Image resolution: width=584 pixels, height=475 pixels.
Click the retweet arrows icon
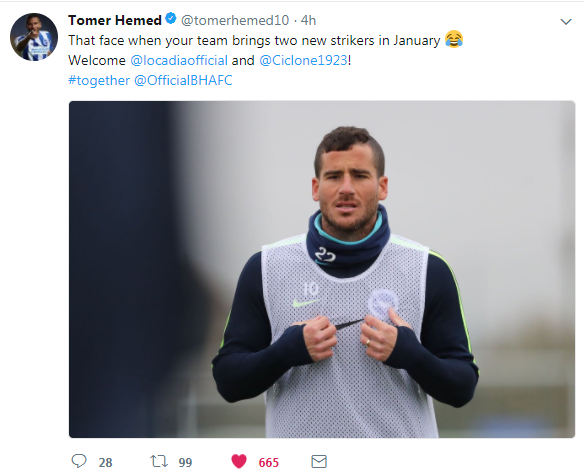coord(159,461)
